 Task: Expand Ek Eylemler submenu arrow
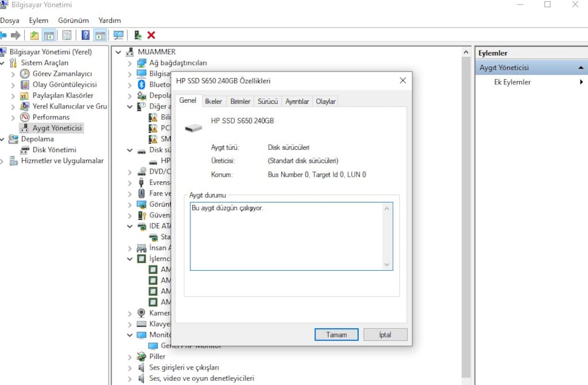(x=581, y=82)
